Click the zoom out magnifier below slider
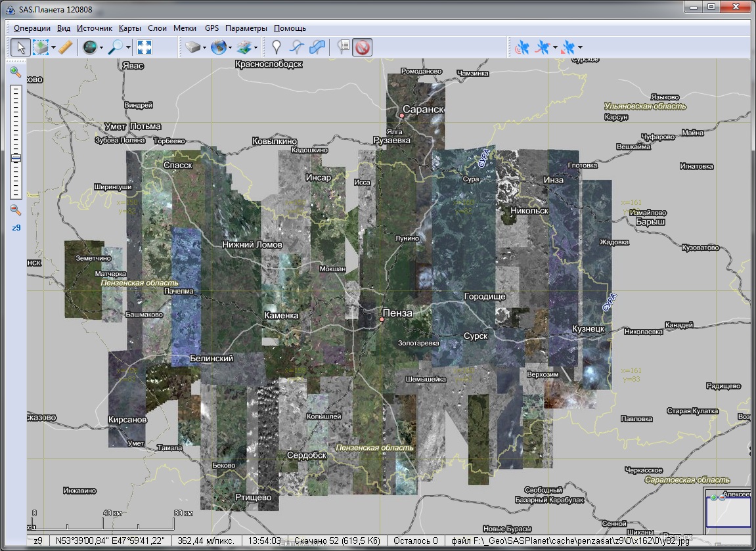The width and height of the screenshot is (756, 551). click(16, 210)
